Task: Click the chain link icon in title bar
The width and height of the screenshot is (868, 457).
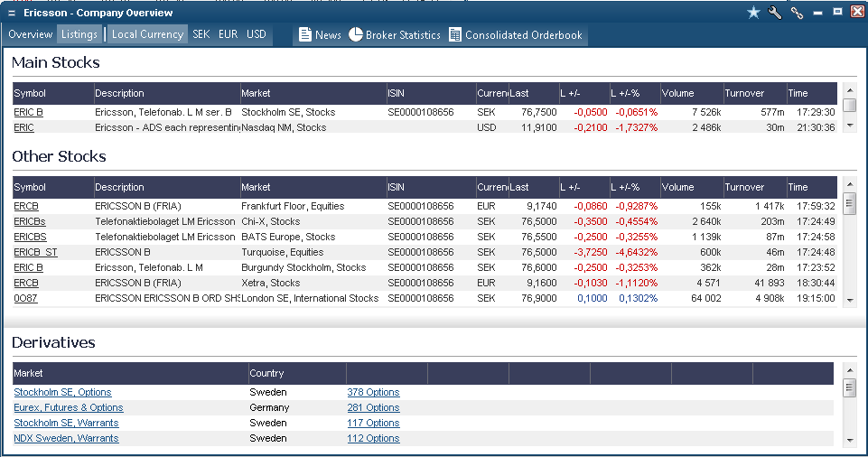Action: point(797,13)
